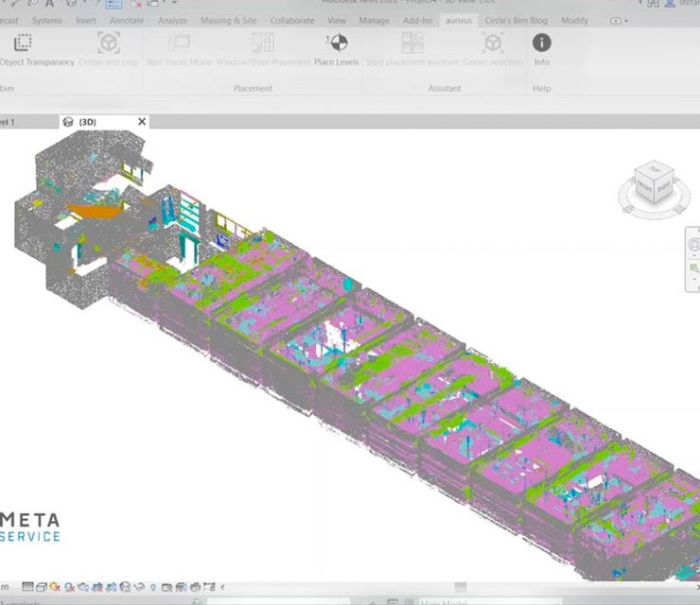Toggle Shadows in view control bar
This screenshot has height=605, width=700.
(x=69, y=587)
